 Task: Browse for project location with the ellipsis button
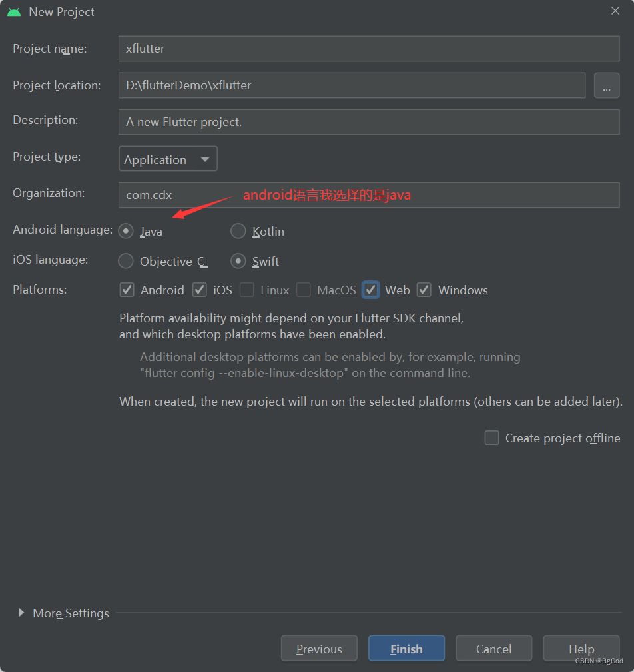click(607, 86)
